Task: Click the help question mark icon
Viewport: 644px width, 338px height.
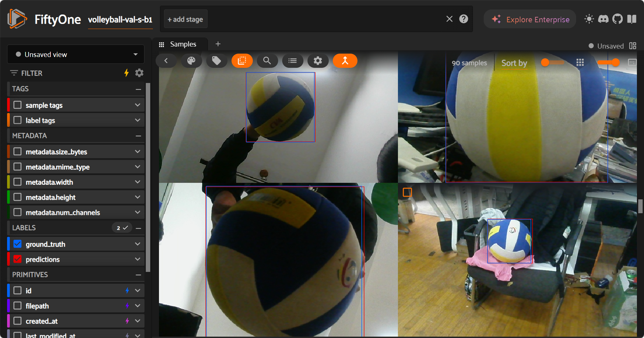Action: [x=463, y=19]
